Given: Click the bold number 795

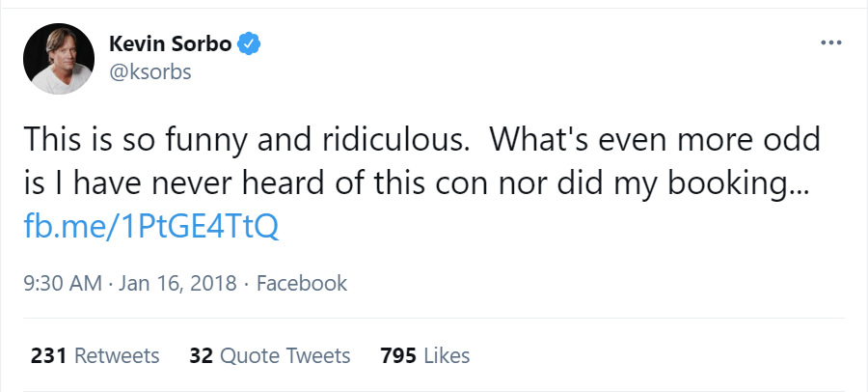Looking at the screenshot, I should coord(397,355).
